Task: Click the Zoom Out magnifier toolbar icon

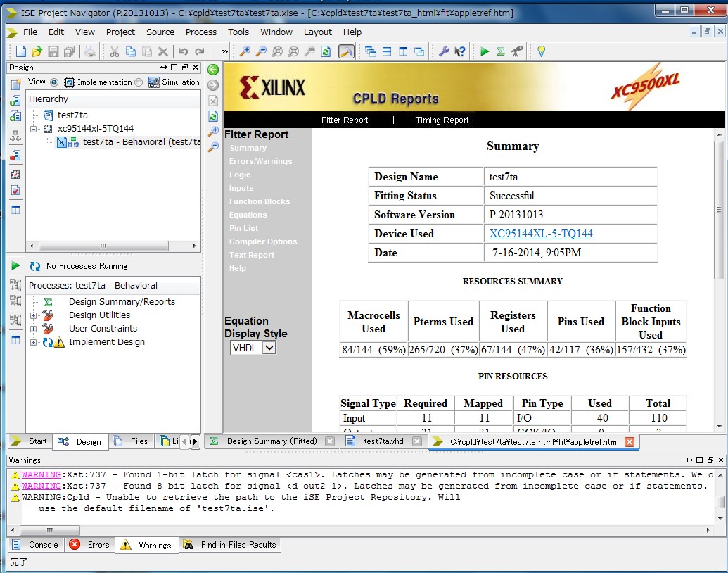Action: (262, 51)
